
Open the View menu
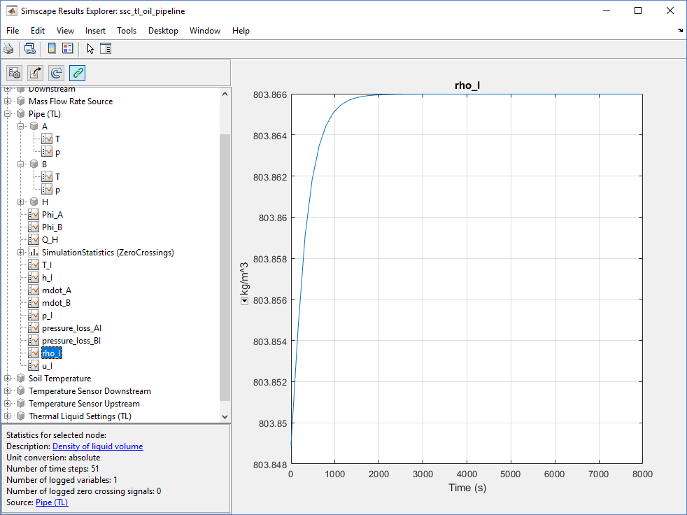(x=65, y=31)
